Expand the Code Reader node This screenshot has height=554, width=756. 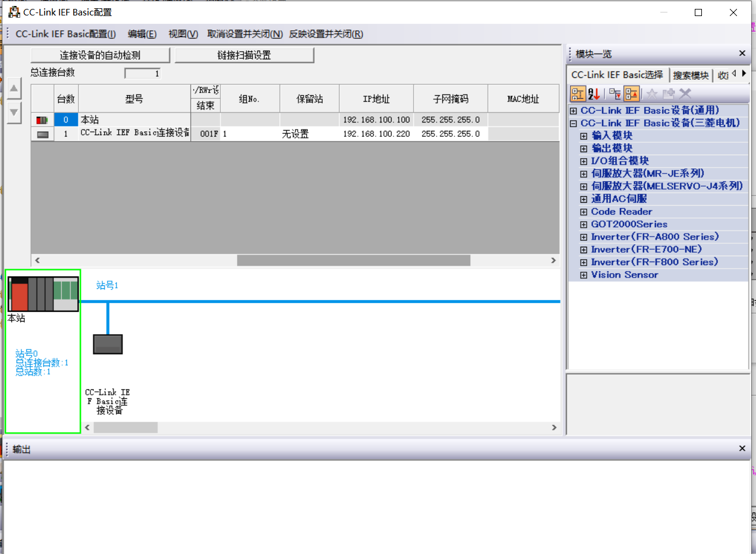click(x=584, y=212)
